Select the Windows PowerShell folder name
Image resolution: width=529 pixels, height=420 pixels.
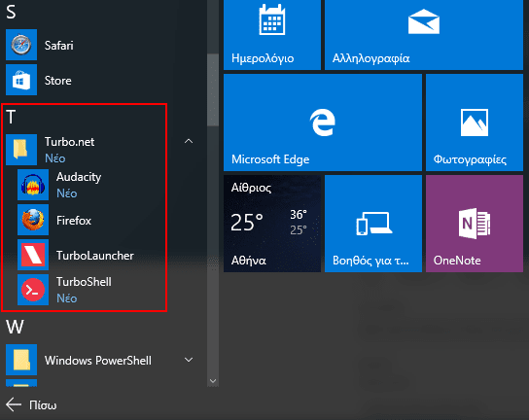coord(98,361)
